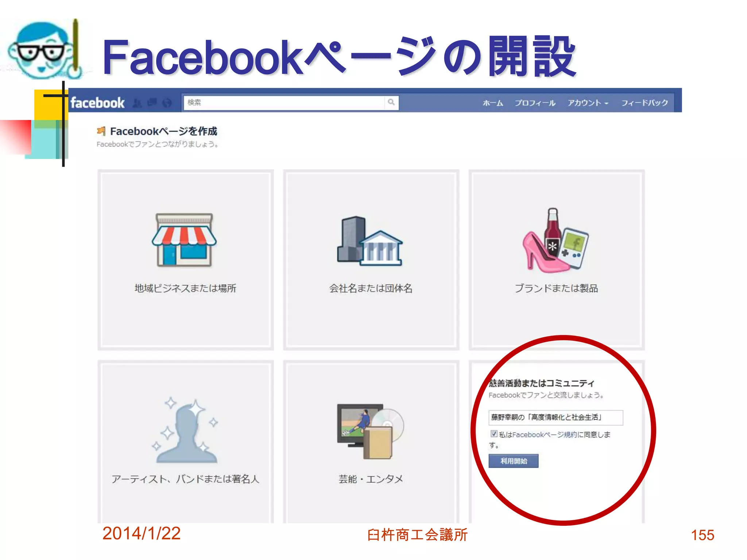Select アーティスト、バンドまたは著名人 label
Image resolution: width=747 pixels, height=560 pixels.
(x=185, y=479)
